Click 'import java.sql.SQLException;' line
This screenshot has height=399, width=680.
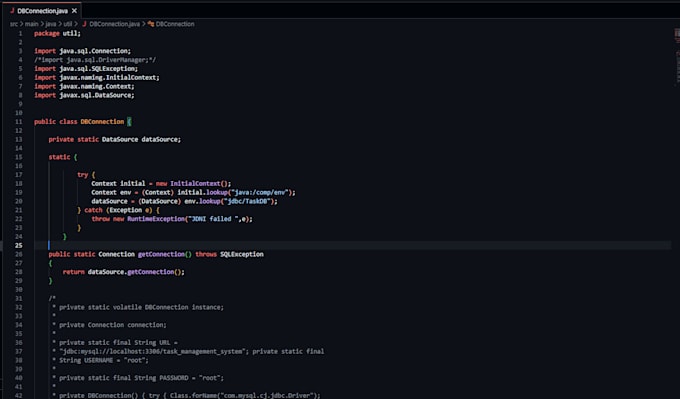[86, 69]
